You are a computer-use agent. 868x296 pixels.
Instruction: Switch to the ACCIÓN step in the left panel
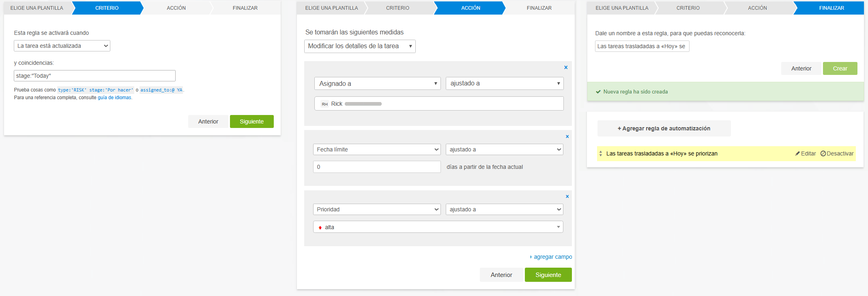point(176,8)
